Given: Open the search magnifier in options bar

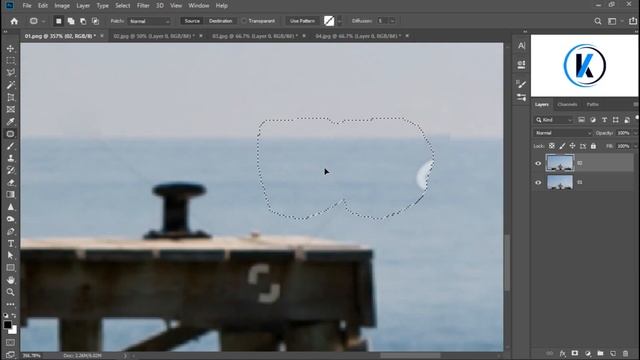Looking at the screenshot, I should click(598, 21).
